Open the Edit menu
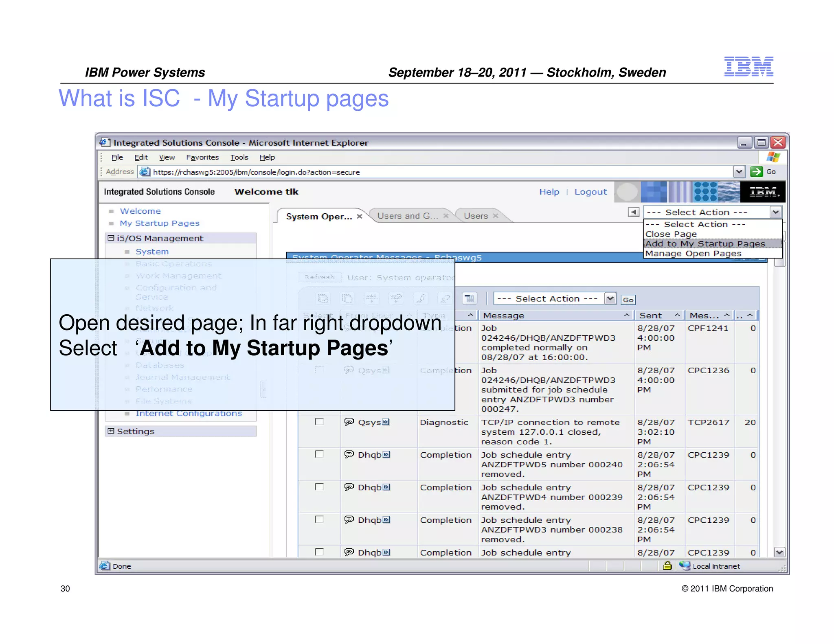 coord(141,157)
